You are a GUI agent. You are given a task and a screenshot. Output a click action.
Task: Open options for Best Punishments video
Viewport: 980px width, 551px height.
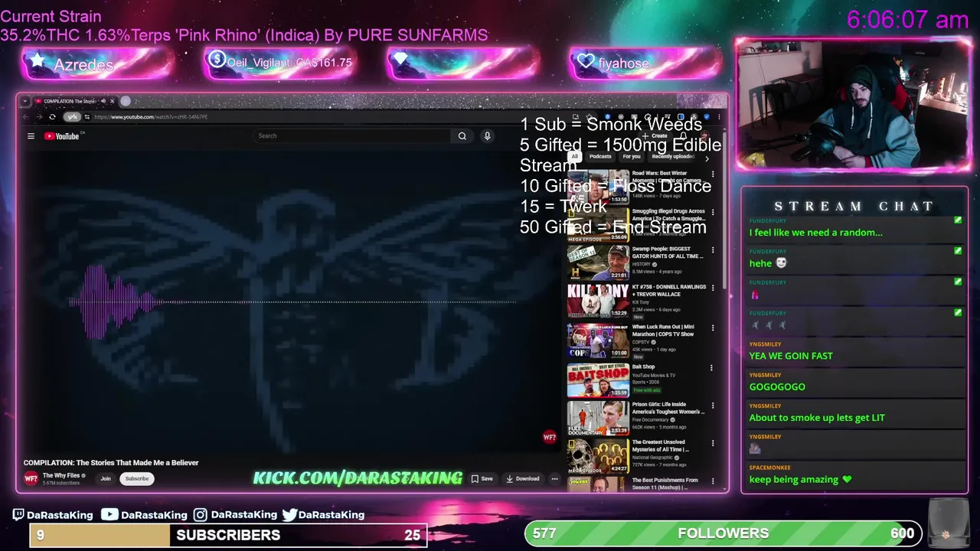coord(713,481)
